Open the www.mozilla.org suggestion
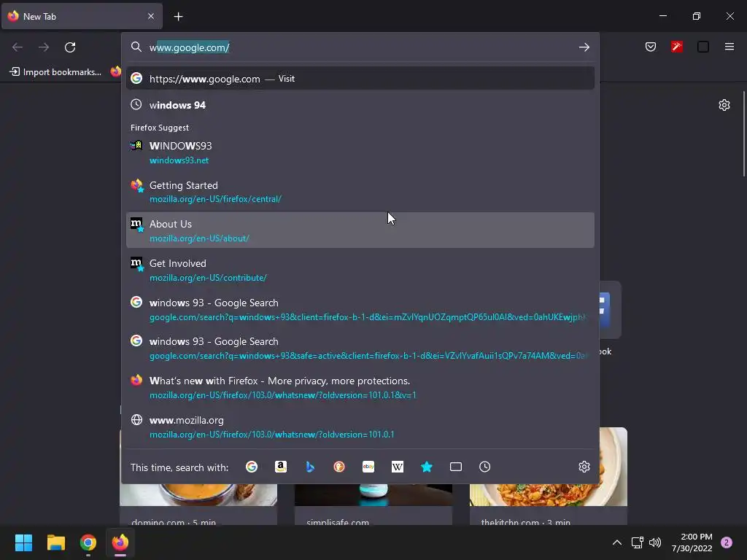The width and height of the screenshot is (747, 560). (360, 427)
